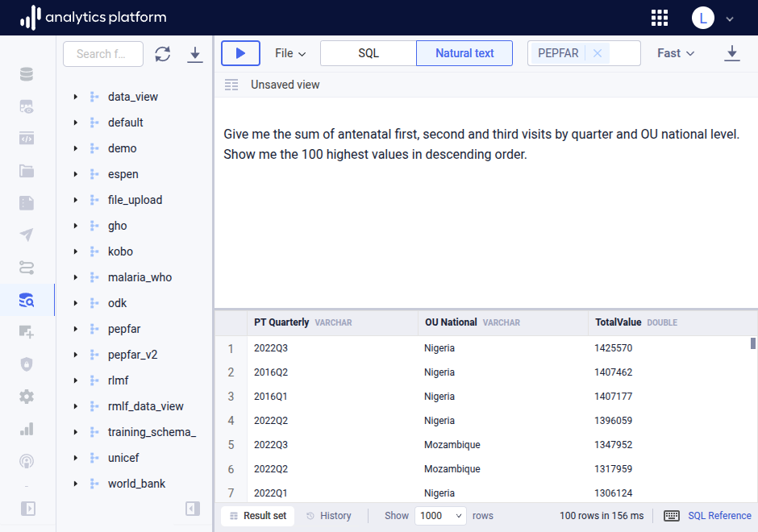
Task: Open the keyboard shortcuts icon
Action: 672,516
